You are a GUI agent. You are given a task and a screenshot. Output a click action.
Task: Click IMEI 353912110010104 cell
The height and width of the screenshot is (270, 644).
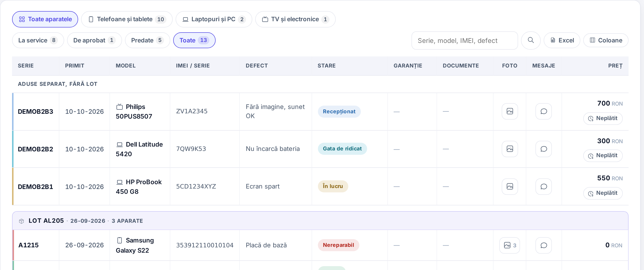coord(205,245)
